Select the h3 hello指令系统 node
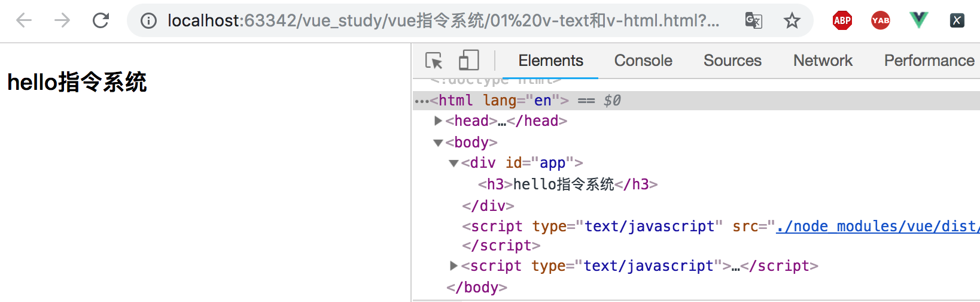 coord(568,184)
